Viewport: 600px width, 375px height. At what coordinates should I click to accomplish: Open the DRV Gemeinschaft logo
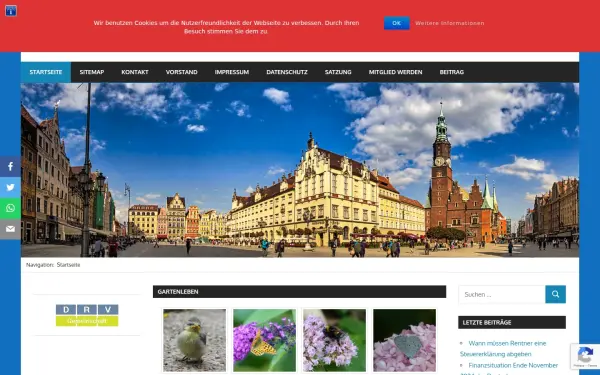[x=87, y=315]
